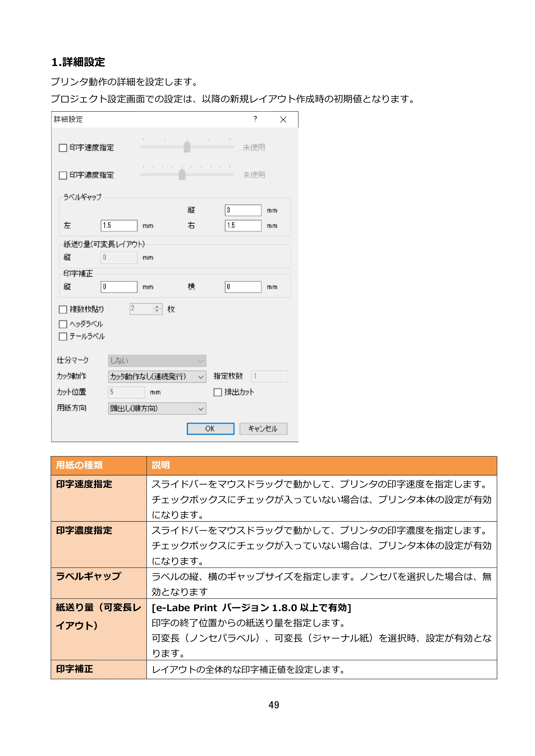Click the ラベルギャップ 縦 field
The image size is (535, 756).
[x=243, y=210]
